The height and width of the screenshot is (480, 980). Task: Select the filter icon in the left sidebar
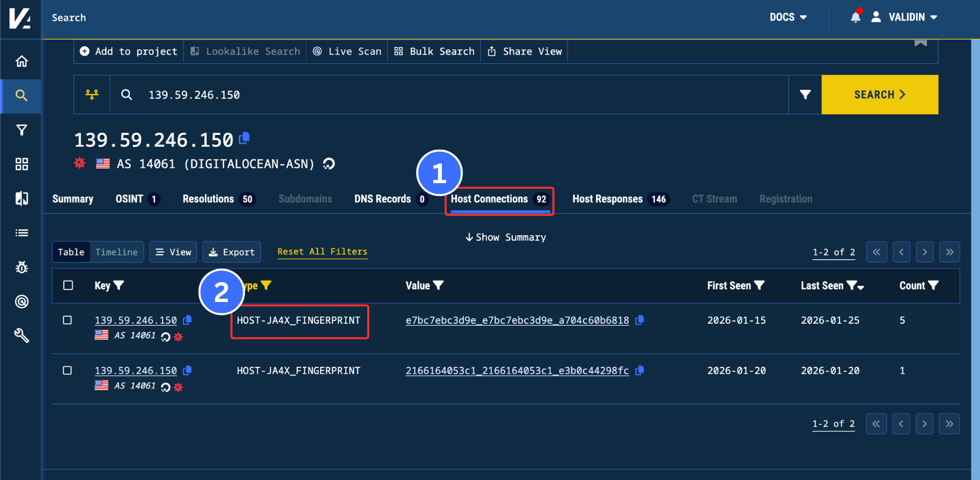21,130
